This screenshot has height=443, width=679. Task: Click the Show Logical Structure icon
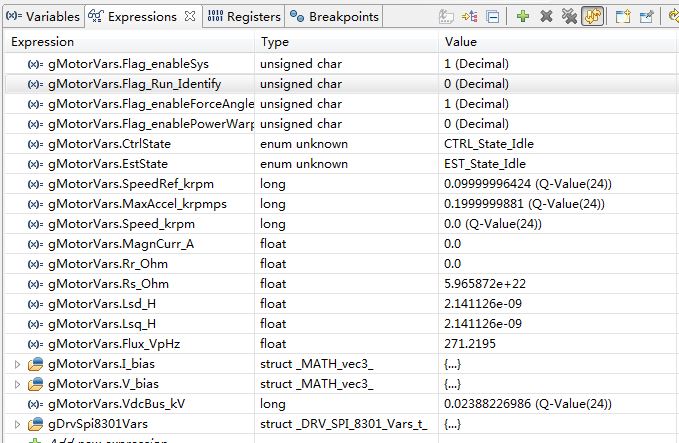471,16
